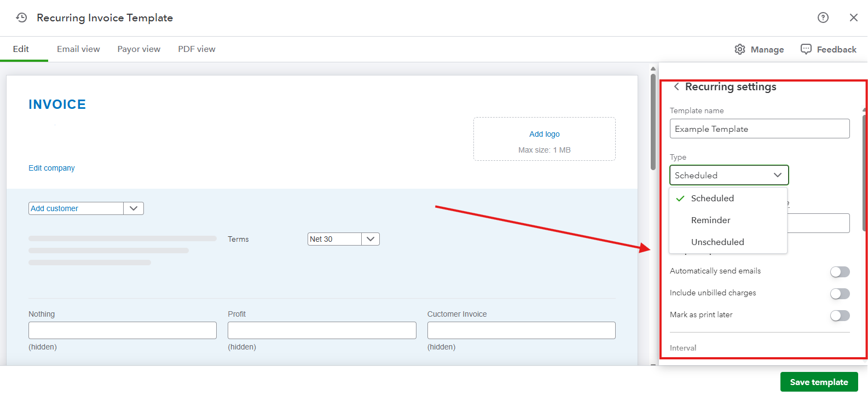Screen dimensions: 868x396
Task: Click the Add logo link
Action: 544,134
